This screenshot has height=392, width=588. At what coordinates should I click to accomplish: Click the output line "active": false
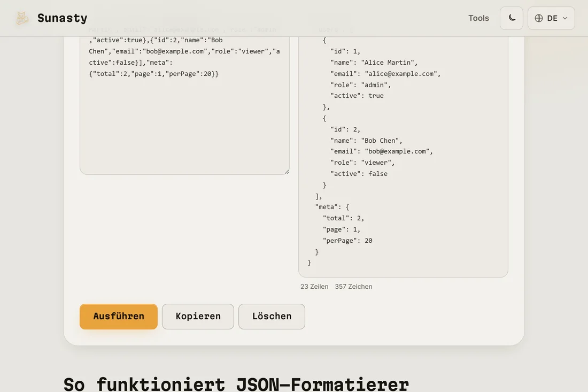359,174
